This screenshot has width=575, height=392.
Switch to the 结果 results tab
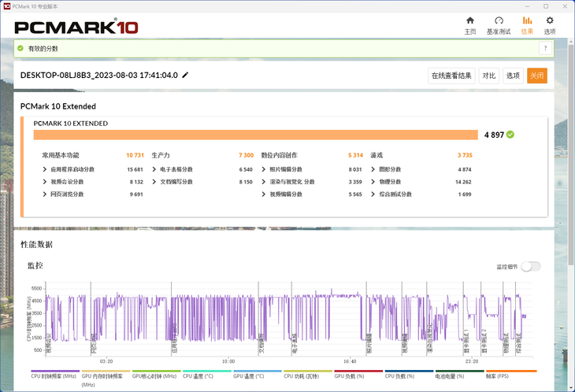(527, 26)
